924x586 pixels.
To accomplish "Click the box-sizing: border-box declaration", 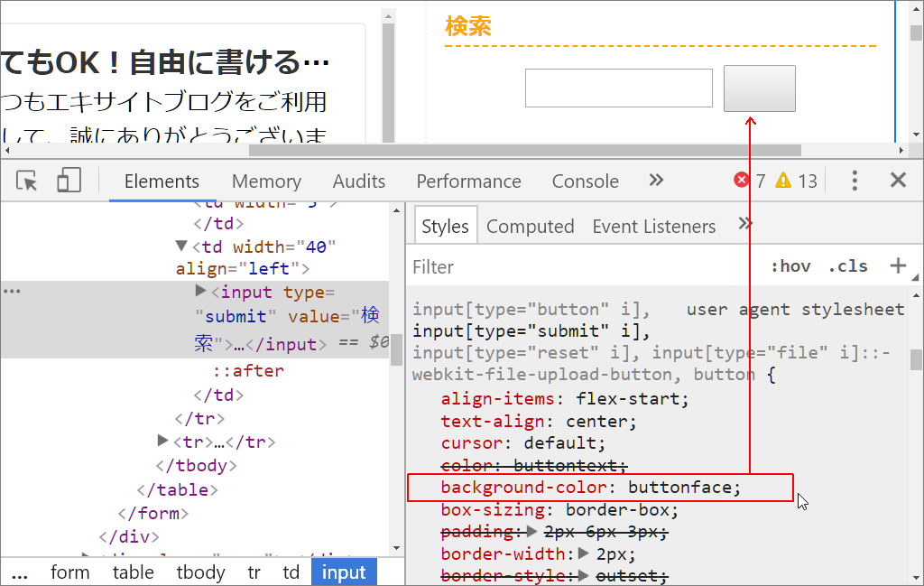I will click(x=559, y=510).
